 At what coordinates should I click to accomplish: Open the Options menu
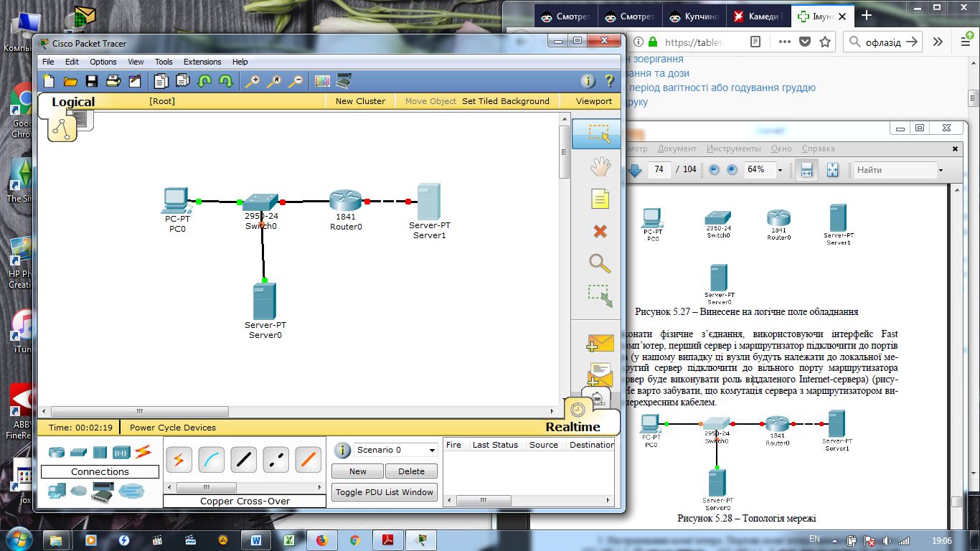pyautogui.click(x=103, y=62)
